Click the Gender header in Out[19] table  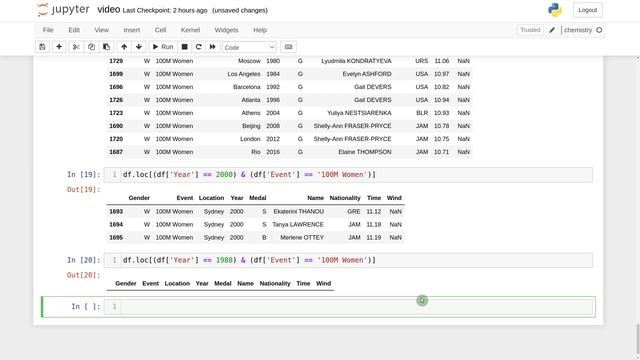click(139, 198)
